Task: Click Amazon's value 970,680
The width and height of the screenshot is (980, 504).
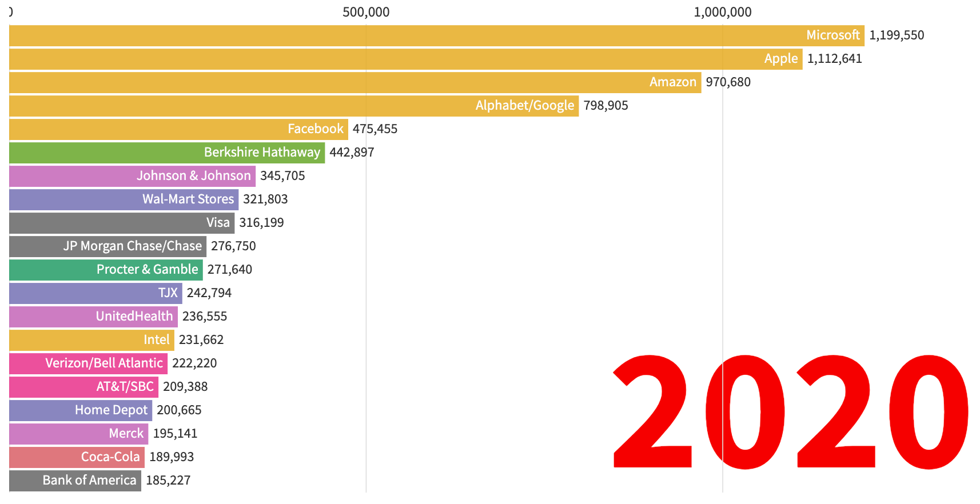Action: tap(728, 82)
